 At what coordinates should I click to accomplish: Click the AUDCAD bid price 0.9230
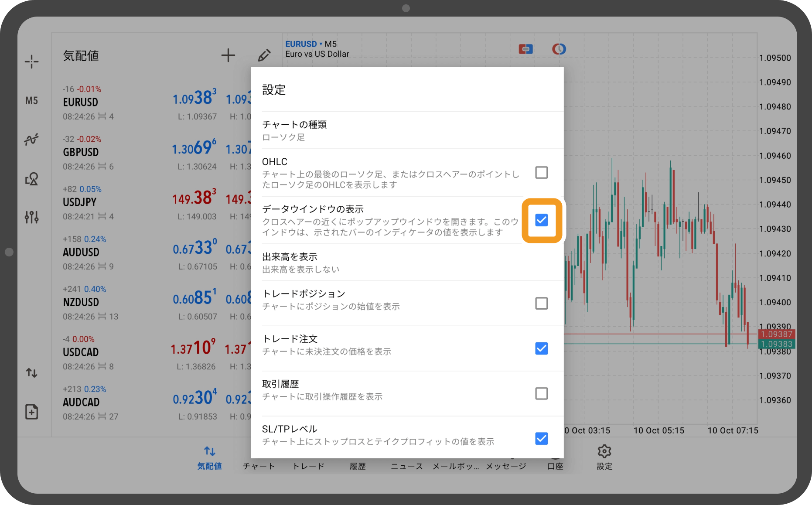194,398
